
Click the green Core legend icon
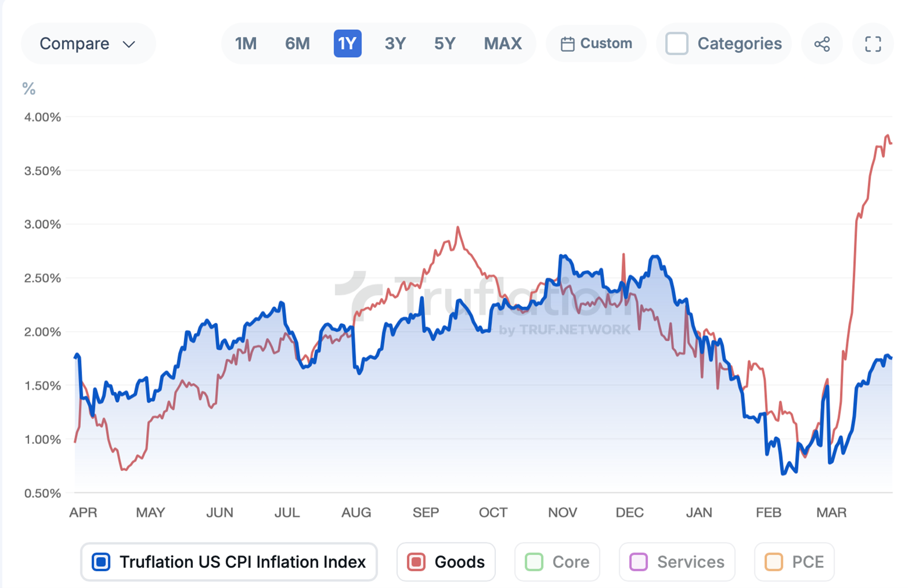coord(534,562)
